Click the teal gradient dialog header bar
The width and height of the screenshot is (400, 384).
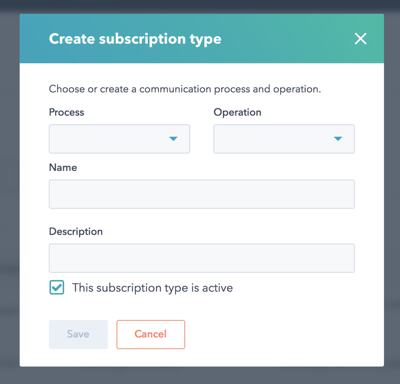(202, 39)
